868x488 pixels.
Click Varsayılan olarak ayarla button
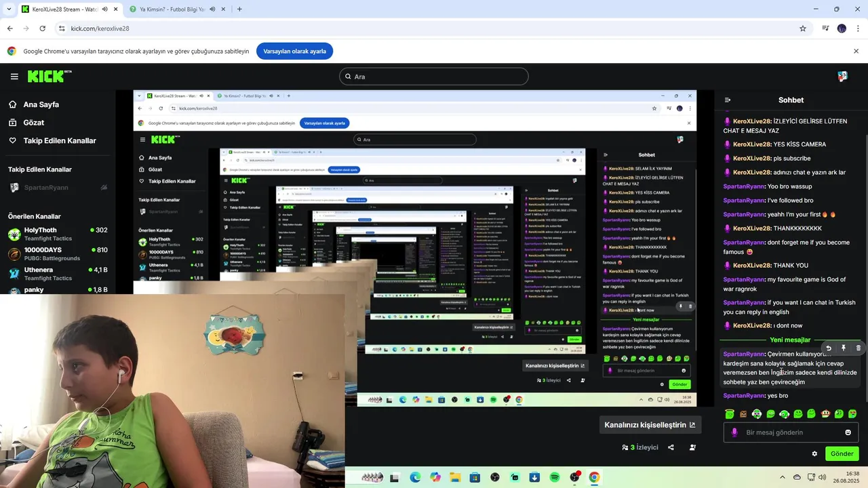[x=294, y=52]
